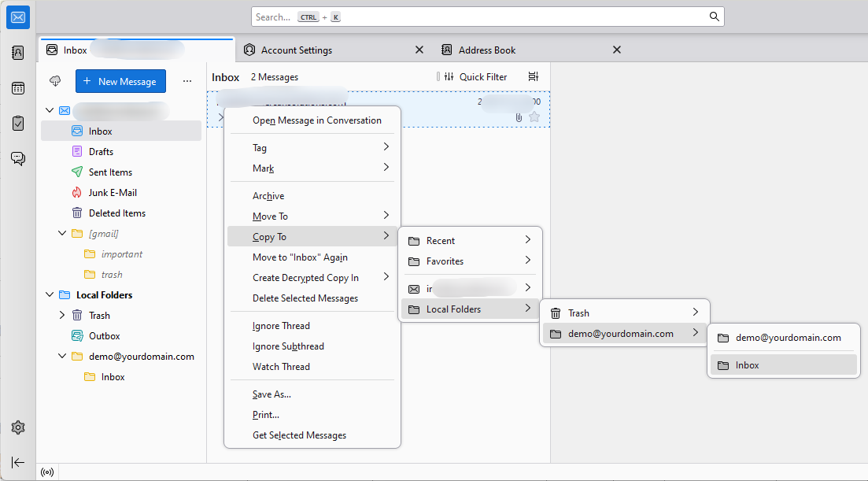Select Archive from the context menu
The width and height of the screenshot is (868, 481).
(x=268, y=195)
